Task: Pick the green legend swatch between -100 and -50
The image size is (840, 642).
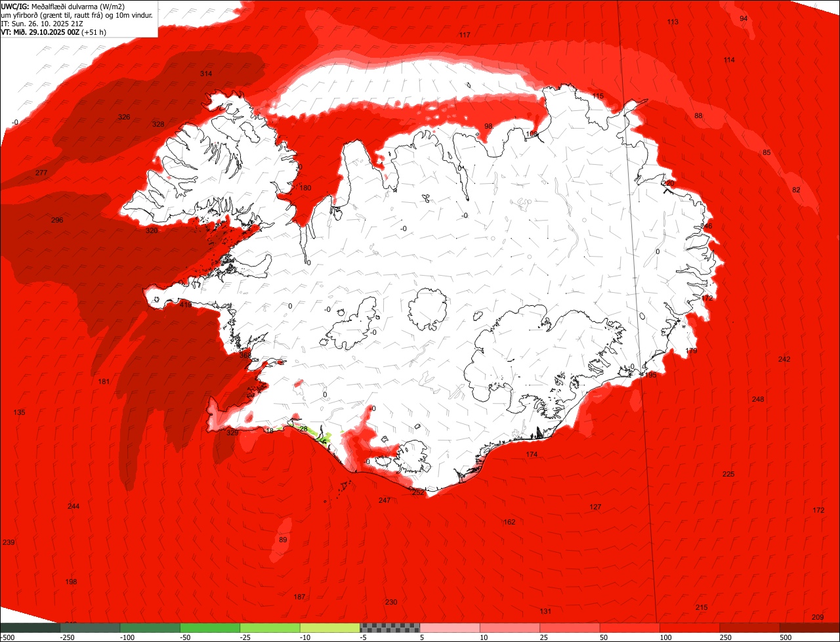Action: point(150,628)
